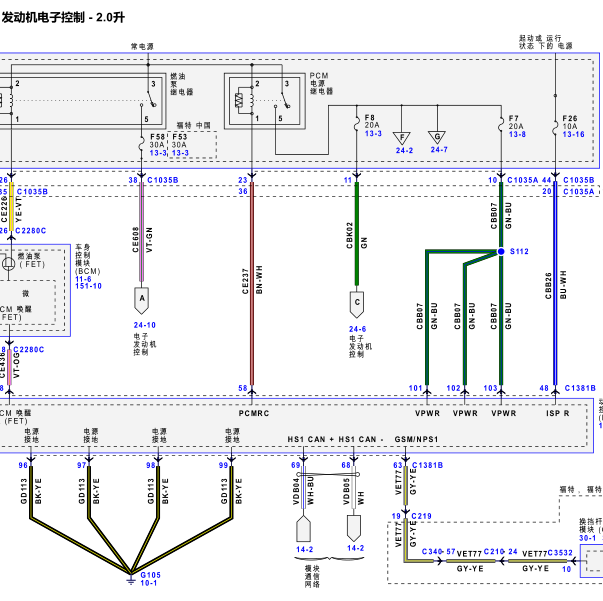Screen dimensions: 603x601
Task: Click the connector symbol below VDB05 wire
Action: point(354,528)
